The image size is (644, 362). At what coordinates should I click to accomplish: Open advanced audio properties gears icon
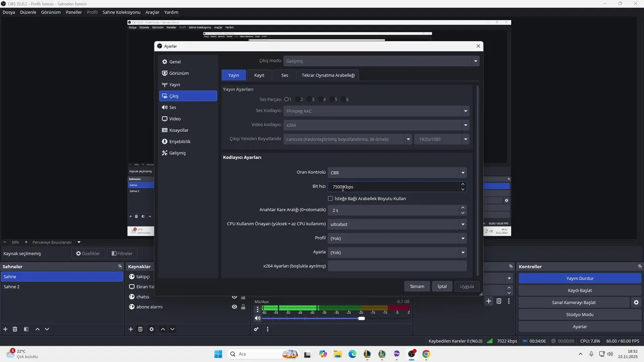pyautogui.click(x=257, y=329)
